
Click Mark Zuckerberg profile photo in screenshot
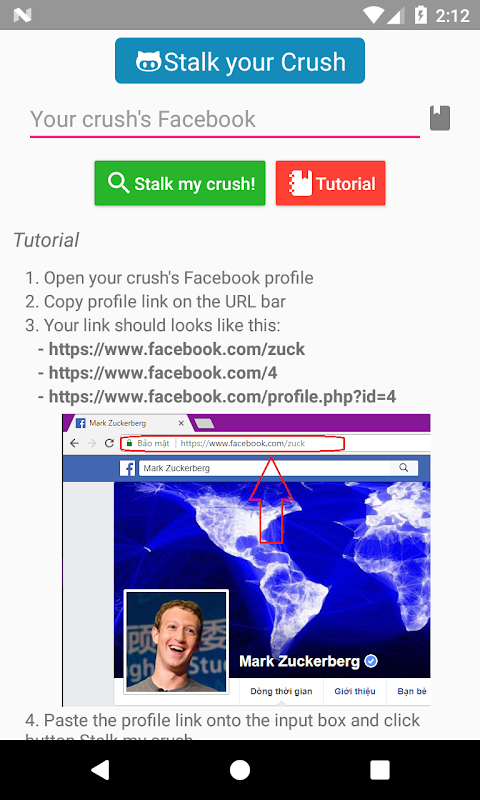176,642
